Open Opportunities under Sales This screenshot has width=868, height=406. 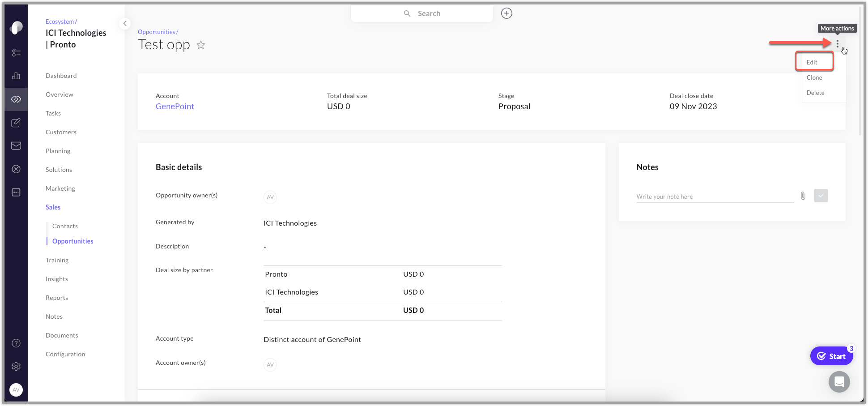point(73,241)
